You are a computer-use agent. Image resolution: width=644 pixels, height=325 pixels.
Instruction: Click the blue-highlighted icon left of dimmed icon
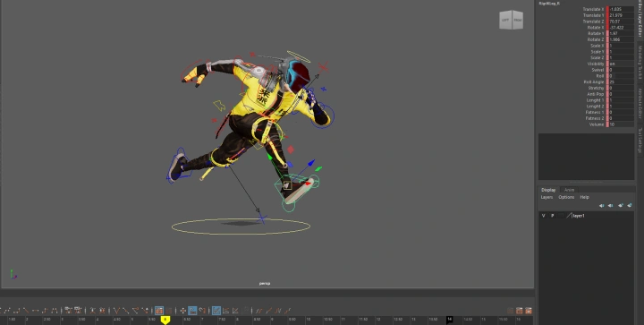tap(159, 311)
